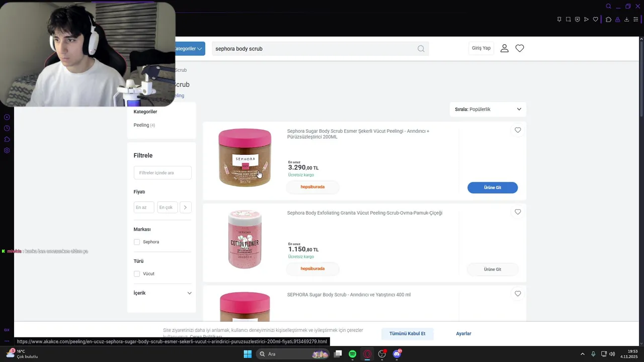Viewport: 644px width, 362px height.
Task: Open Opera sidebar settings gear
Action: point(7,150)
